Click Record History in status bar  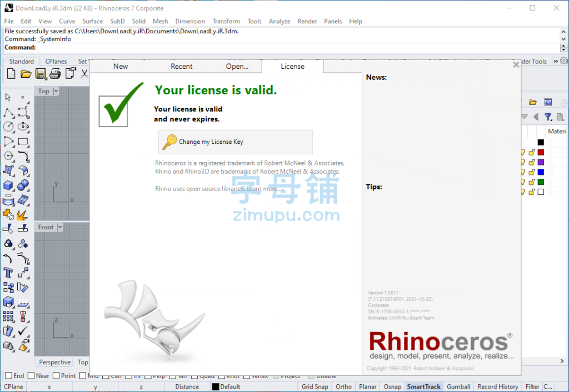(497, 386)
